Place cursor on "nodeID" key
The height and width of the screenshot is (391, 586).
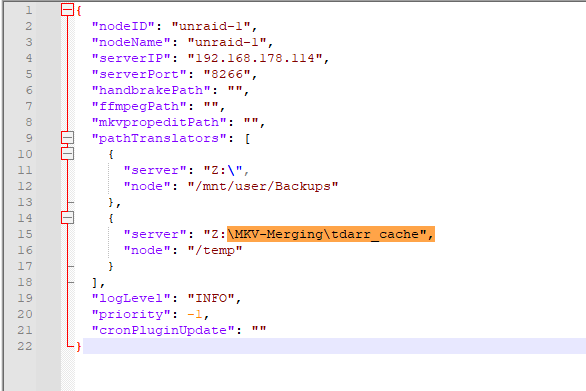click(123, 26)
